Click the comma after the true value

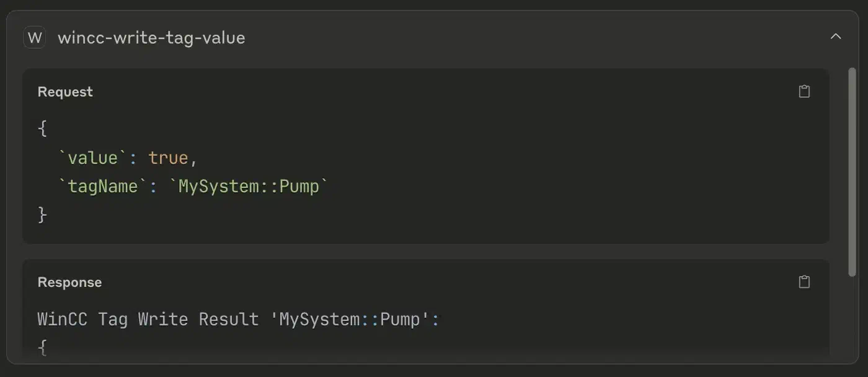click(x=193, y=159)
